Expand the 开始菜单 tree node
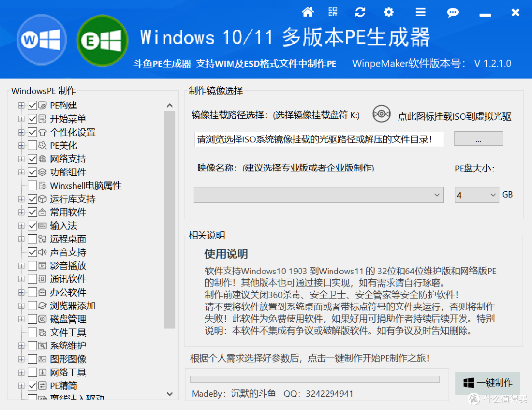The width and height of the screenshot is (532, 410). (x=21, y=119)
